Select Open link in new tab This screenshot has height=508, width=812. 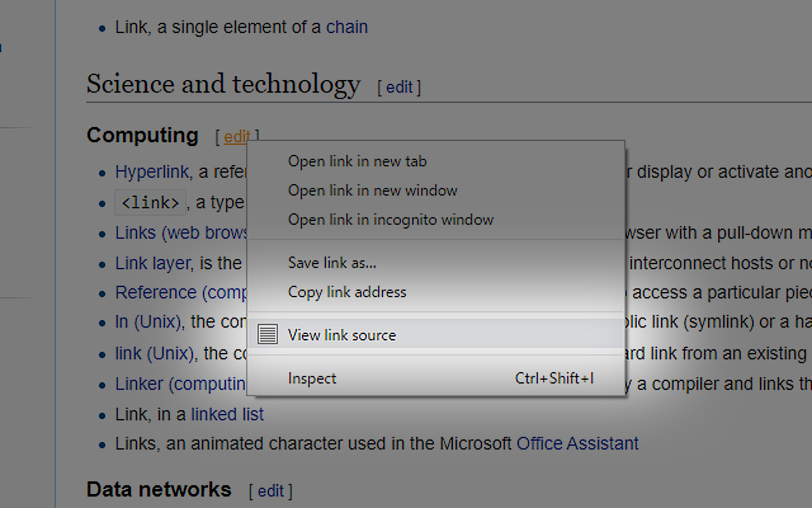357,161
